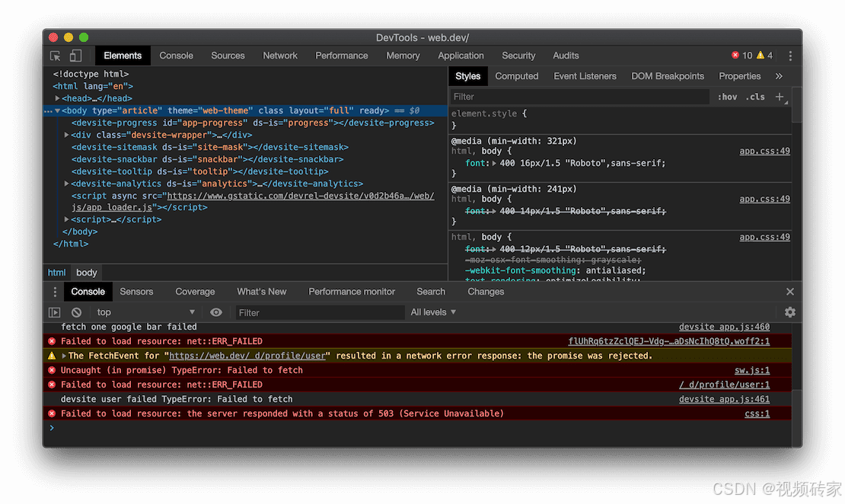Expand the collapsed script node
Viewport: 845px width, 504px height.
point(67,219)
